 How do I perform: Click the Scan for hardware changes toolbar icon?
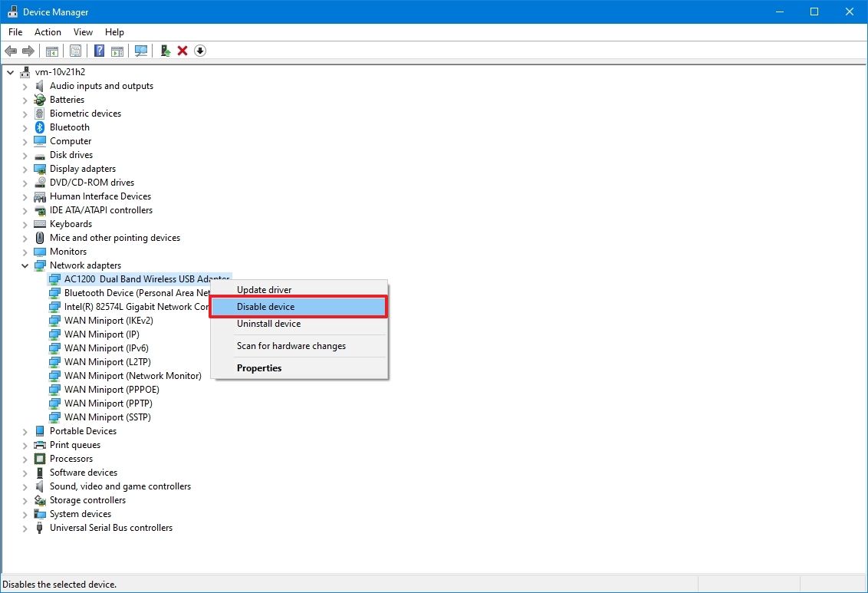141,51
